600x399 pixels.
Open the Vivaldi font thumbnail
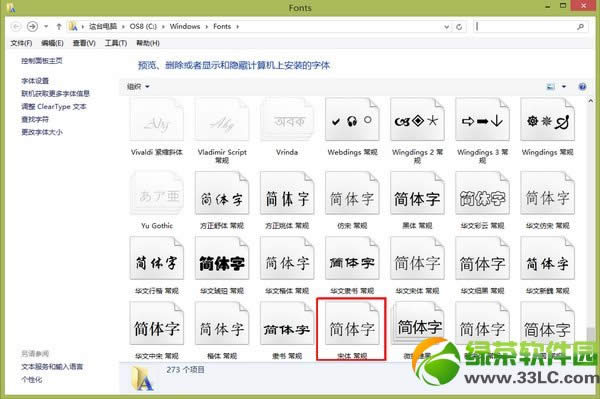click(x=157, y=120)
